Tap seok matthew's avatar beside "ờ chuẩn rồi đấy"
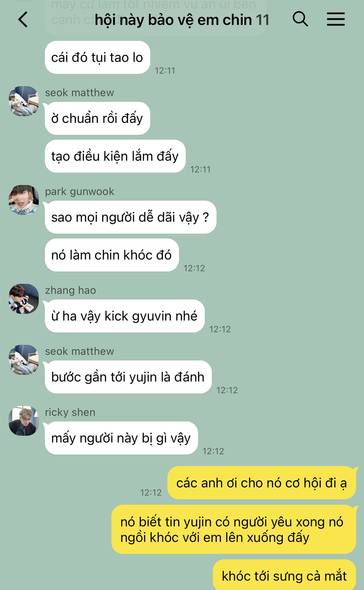This screenshot has width=364, height=590. 24,101
